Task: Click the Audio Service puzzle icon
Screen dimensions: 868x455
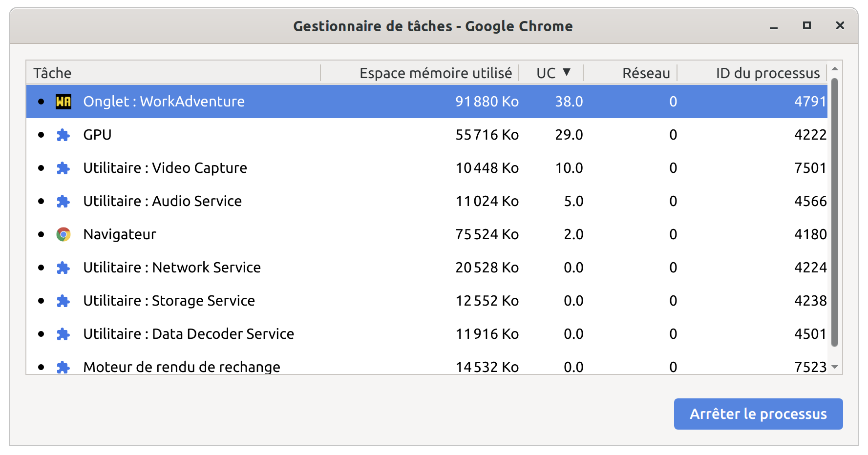Action: [63, 201]
